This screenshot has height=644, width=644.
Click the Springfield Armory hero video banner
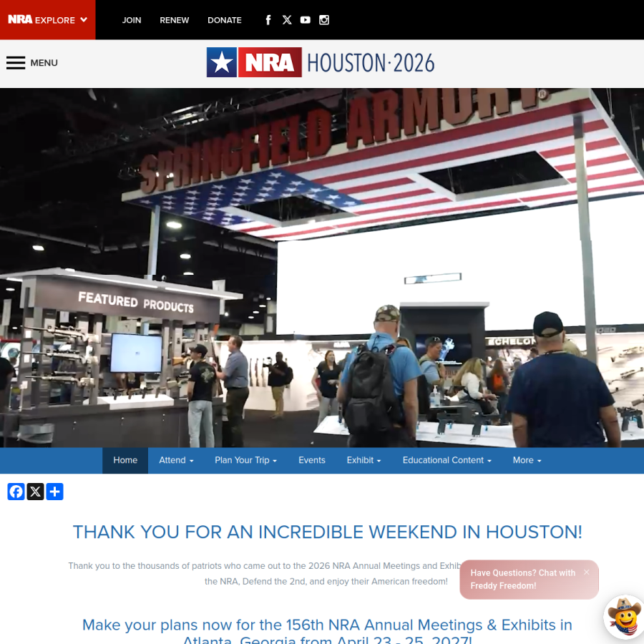point(322,268)
